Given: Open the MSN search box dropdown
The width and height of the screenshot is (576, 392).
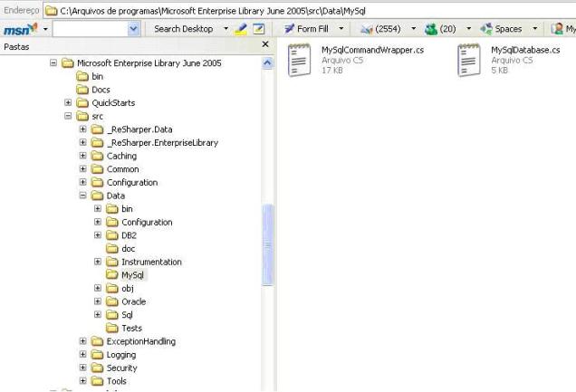Looking at the screenshot, I should click(134, 29).
